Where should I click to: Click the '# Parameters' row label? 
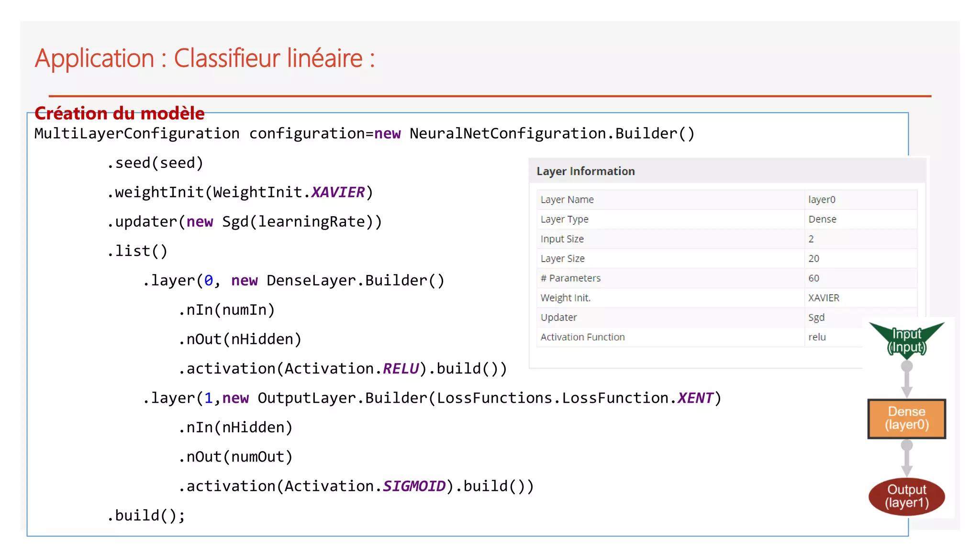pyautogui.click(x=570, y=278)
